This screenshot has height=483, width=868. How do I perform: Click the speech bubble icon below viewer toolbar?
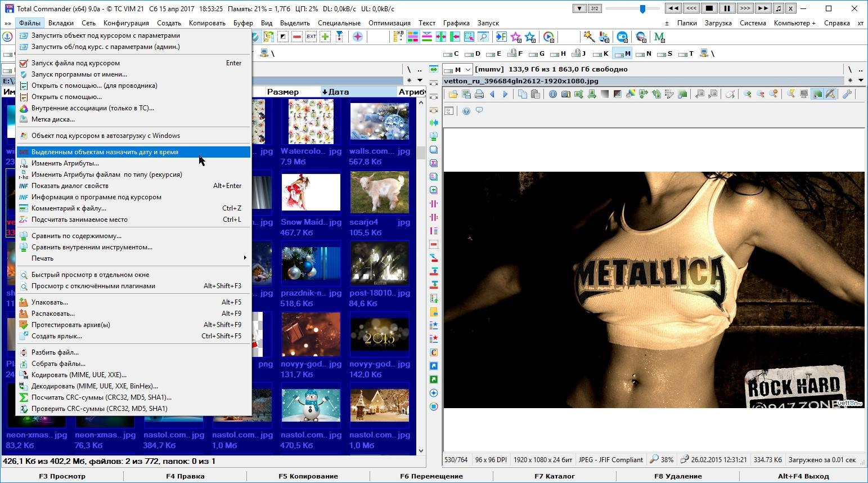[x=479, y=110]
